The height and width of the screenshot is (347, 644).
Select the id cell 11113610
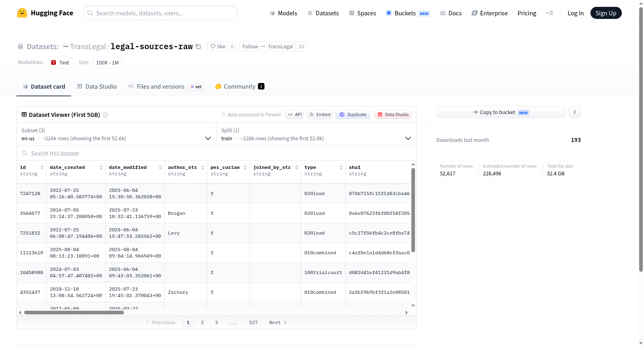[31, 253]
